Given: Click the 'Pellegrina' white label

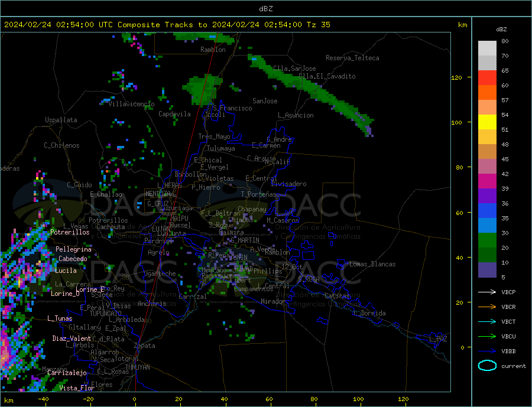Looking at the screenshot, I should coord(74,249).
